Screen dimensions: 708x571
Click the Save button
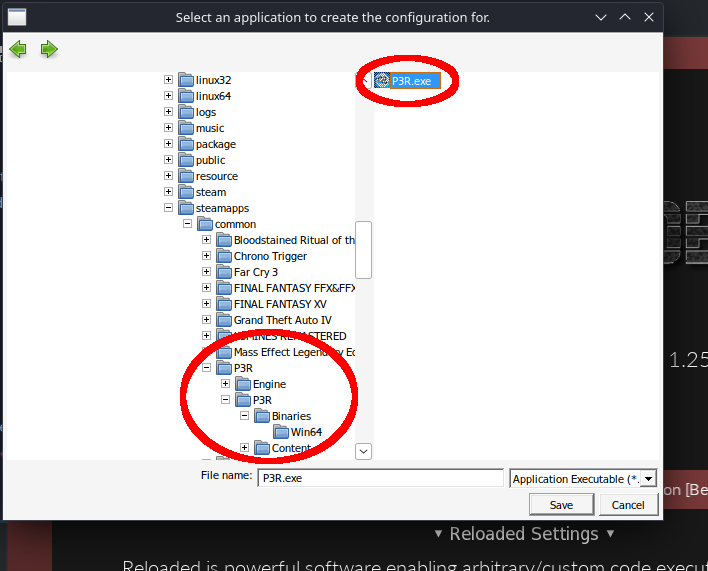561,505
